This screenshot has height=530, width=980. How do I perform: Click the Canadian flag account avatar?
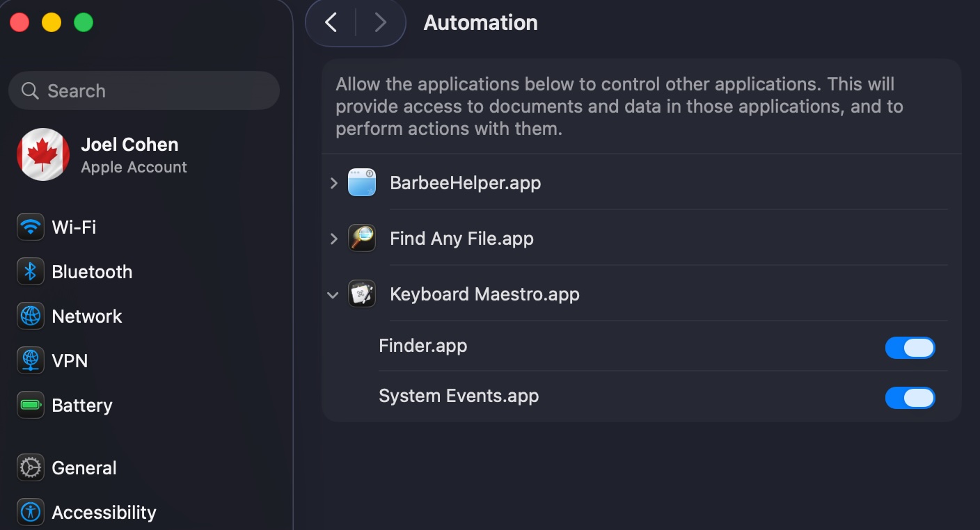pos(43,154)
